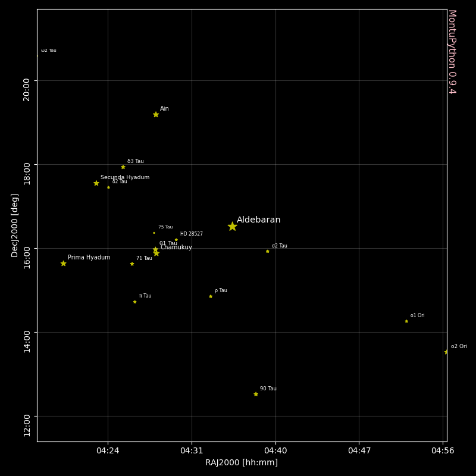Click the 04:47 right ascension tick
Viewport: 476px width, 476px height.
coord(359,450)
